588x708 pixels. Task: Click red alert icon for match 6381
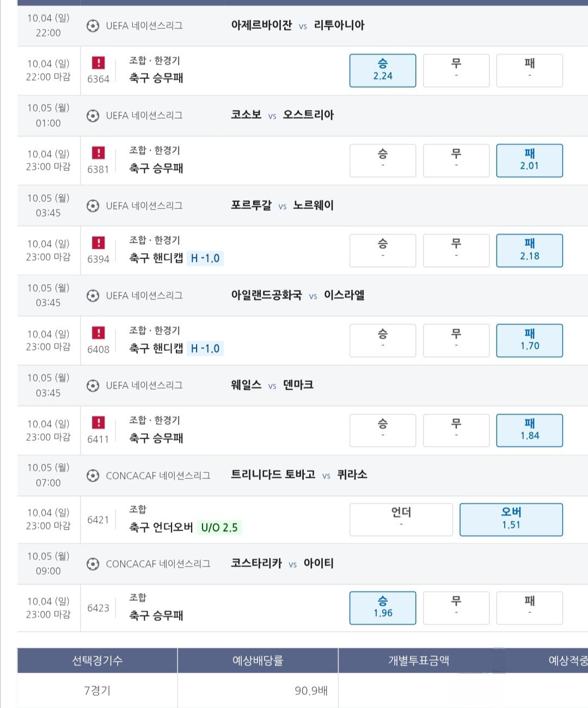coord(98,153)
